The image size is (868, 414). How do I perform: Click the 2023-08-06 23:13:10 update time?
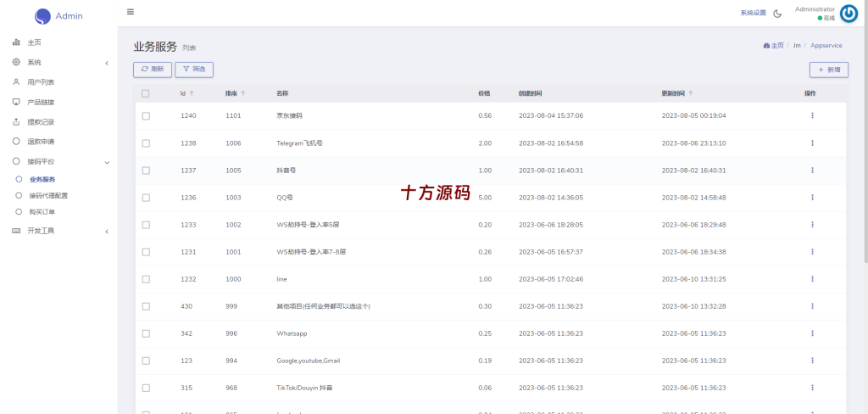693,143
